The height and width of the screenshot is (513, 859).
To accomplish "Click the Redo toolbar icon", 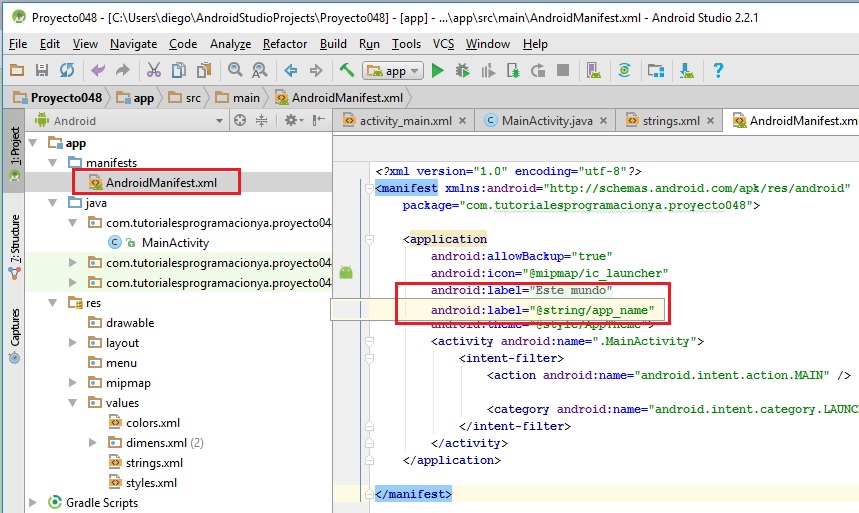I will point(123,70).
